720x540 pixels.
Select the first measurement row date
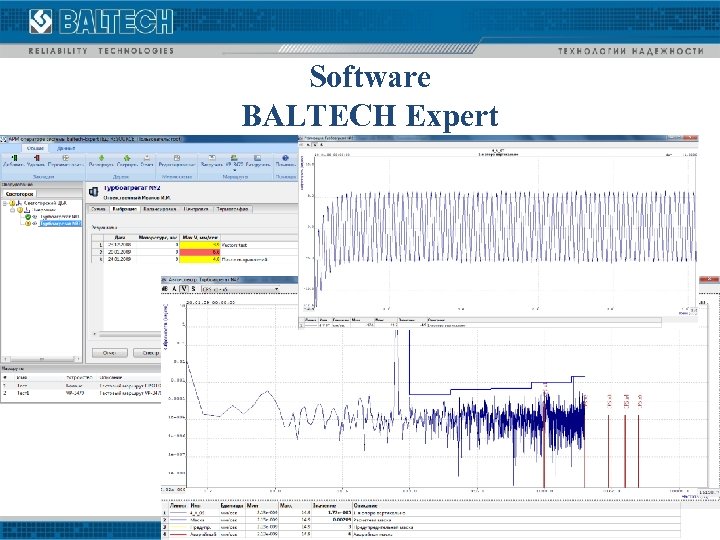click(x=120, y=245)
